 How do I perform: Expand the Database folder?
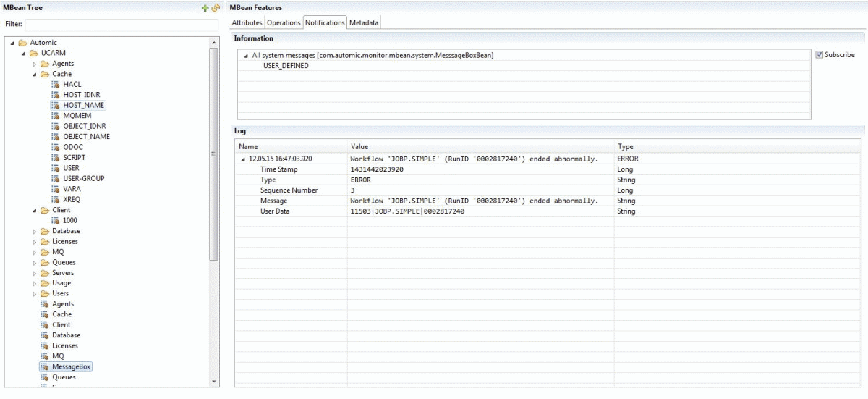(x=35, y=231)
